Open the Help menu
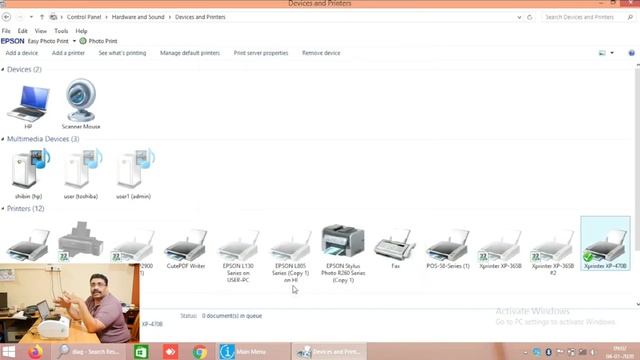Viewport: 640px width, 360px height. (x=81, y=31)
